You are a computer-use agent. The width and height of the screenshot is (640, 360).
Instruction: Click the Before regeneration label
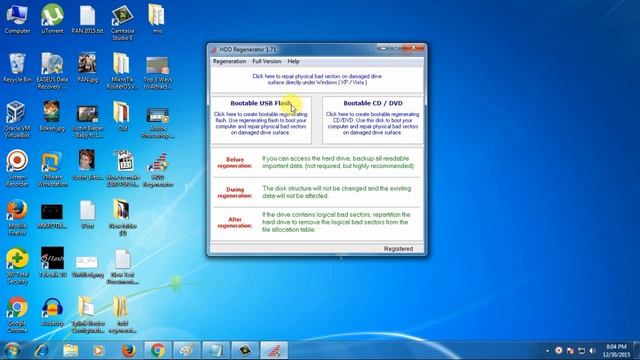tap(235, 162)
